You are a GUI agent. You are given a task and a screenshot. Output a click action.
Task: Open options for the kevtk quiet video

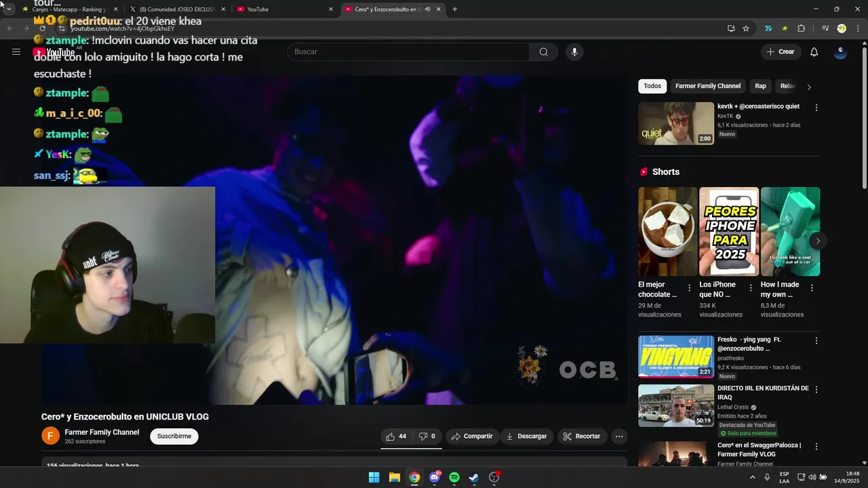(816, 108)
